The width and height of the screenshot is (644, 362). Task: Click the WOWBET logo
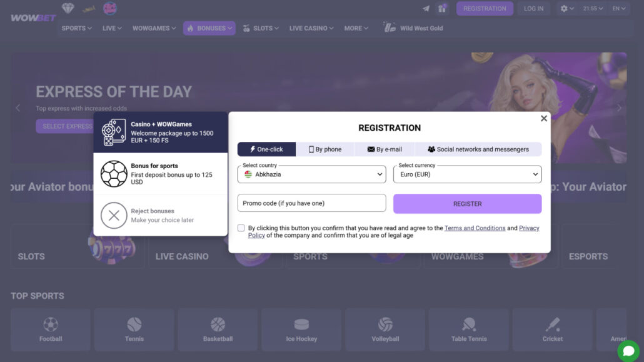[33, 18]
